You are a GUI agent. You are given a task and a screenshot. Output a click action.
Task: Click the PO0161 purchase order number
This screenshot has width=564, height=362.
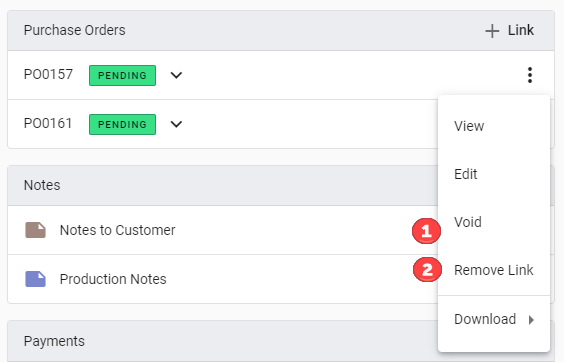point(48,123)
